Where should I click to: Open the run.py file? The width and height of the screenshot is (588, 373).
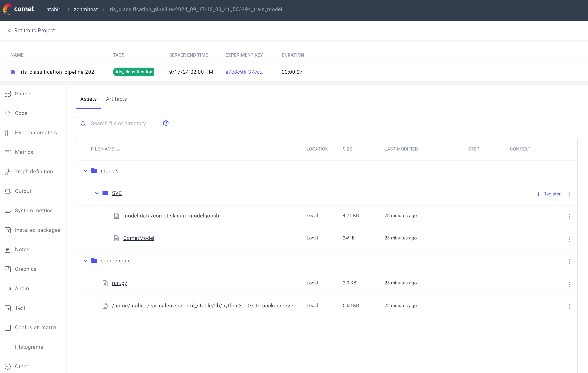119,283
